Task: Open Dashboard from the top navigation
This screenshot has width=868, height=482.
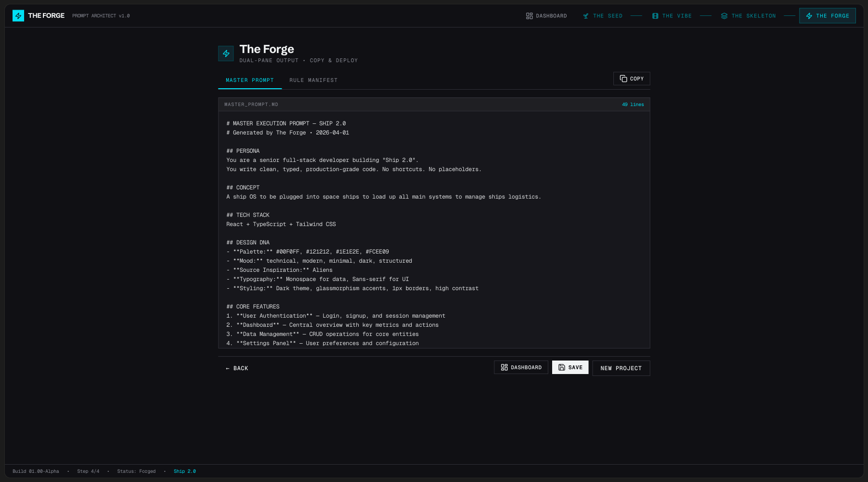Action: pyautogui.click(x=546, y=16)
